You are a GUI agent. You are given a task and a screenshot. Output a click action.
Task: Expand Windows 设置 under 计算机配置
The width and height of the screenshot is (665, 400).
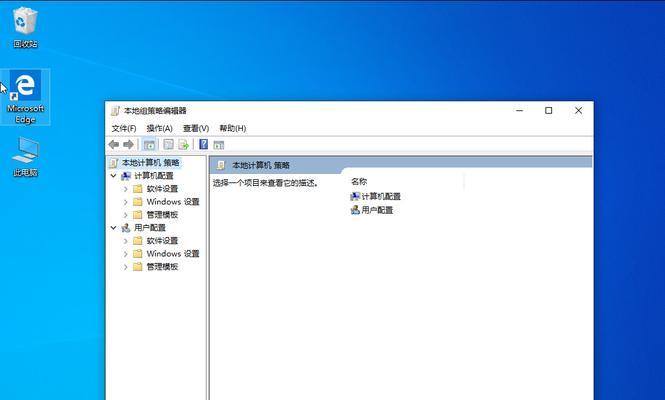[126, 202]
